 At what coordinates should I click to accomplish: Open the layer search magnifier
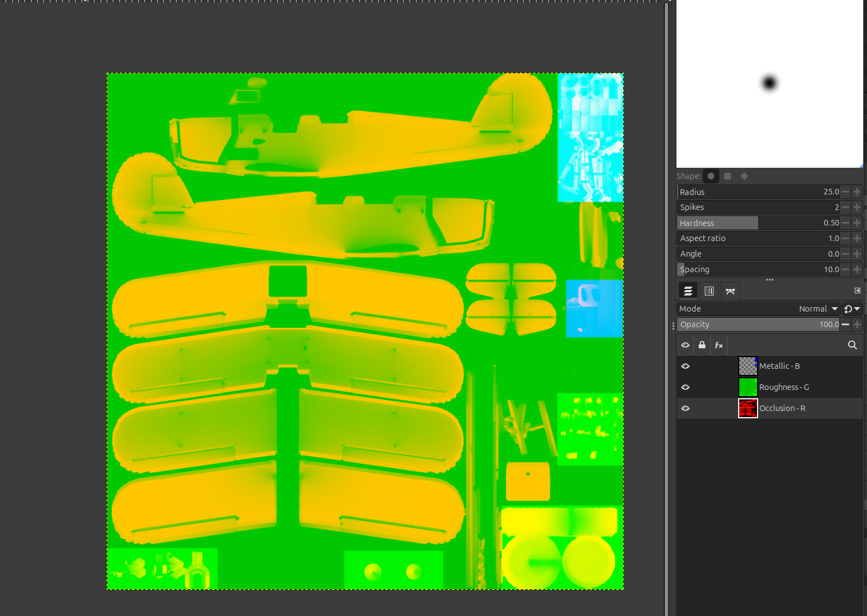click(852, 345)
